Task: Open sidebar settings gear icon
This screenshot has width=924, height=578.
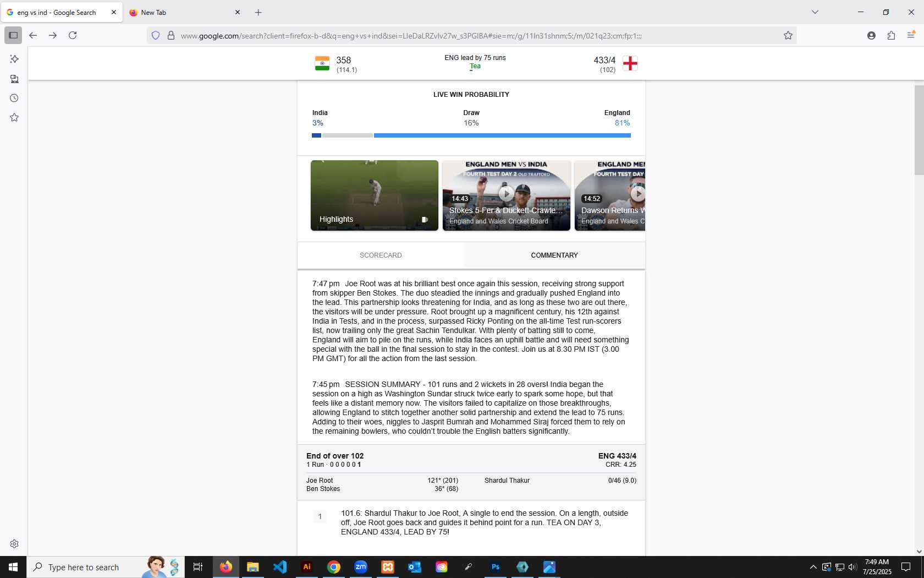Action: coord(14,544)
